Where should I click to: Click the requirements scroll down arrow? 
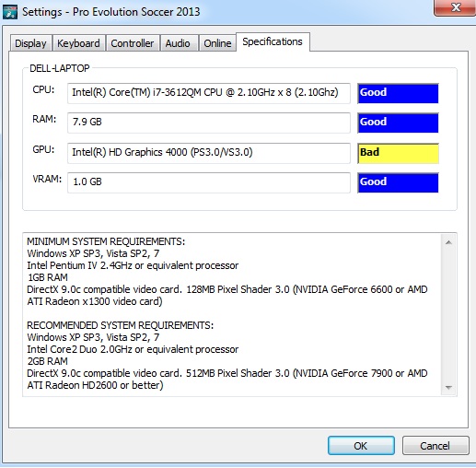[448, 388]
